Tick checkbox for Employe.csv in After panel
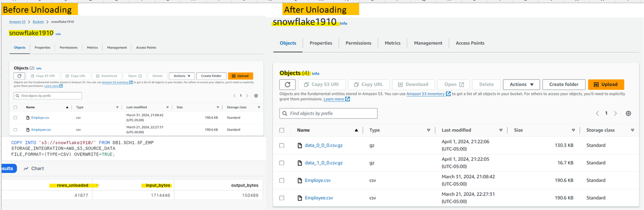644x210 pixels. point(282,180)
